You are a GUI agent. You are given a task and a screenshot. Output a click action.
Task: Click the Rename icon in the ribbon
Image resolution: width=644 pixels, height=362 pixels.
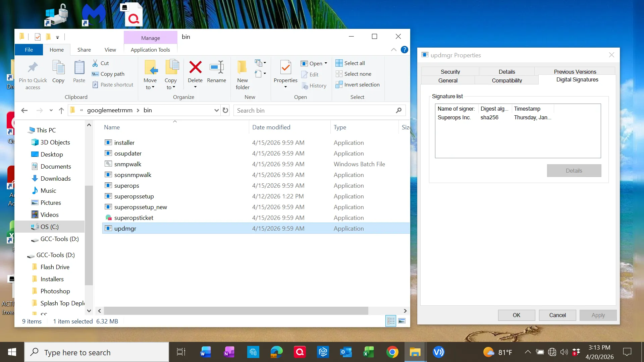[x=217, y=71]
